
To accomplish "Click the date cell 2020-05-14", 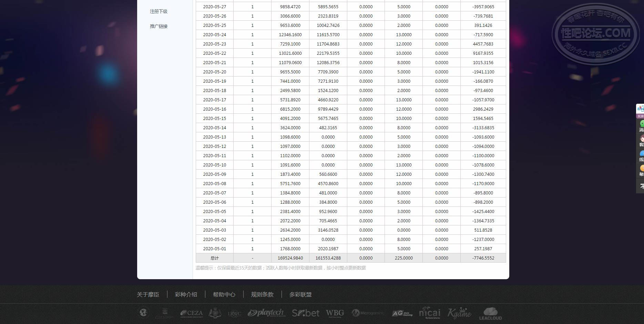I will [x=215, y=128].
